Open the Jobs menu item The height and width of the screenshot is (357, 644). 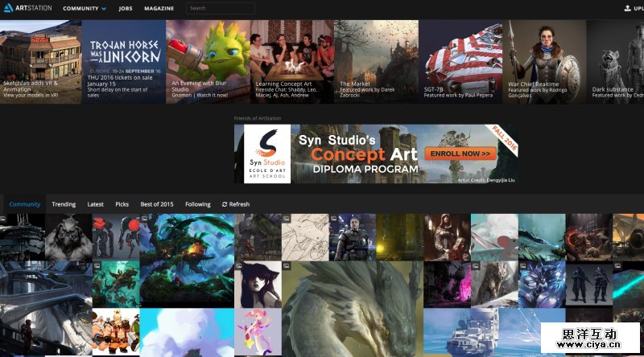tap(125, 8)
